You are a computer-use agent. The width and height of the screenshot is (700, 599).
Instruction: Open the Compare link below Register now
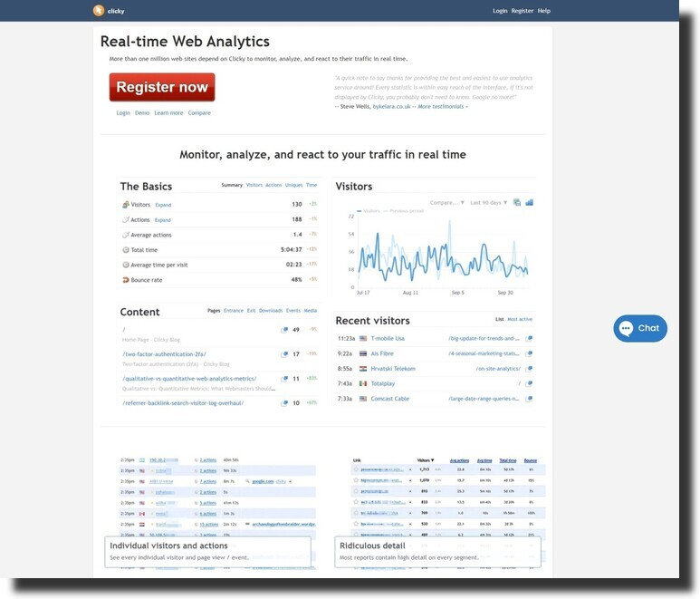pos(199,113)
